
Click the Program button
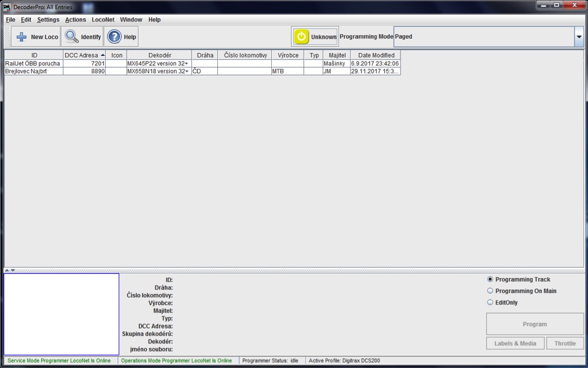[535, 324]
